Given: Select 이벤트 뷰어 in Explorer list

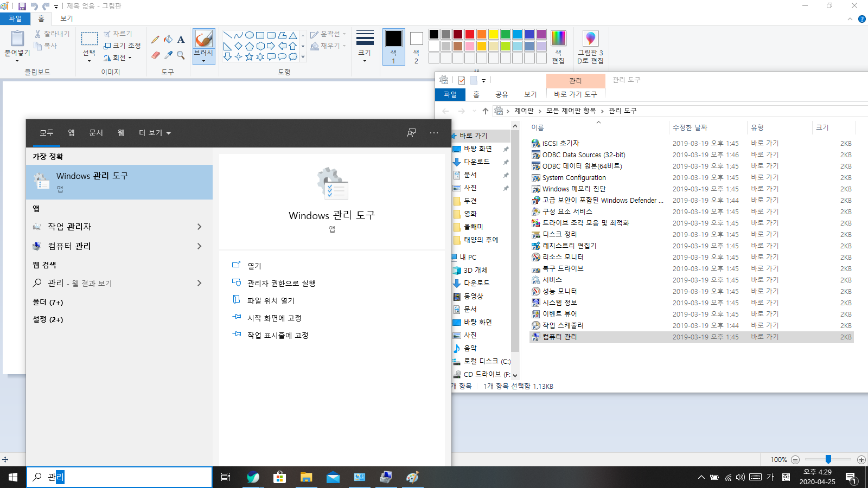Looking at the screenshot, I should pos(559,314).
